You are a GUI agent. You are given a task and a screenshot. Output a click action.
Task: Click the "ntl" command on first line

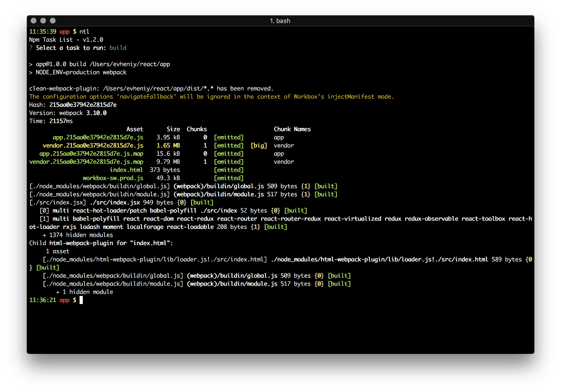(x=84, y=32)
